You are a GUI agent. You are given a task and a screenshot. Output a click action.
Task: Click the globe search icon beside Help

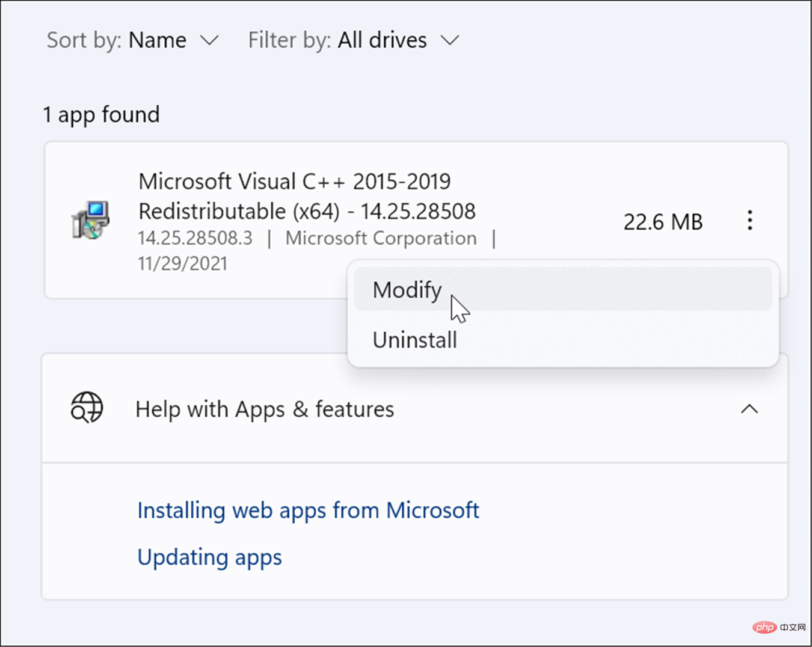87,408
